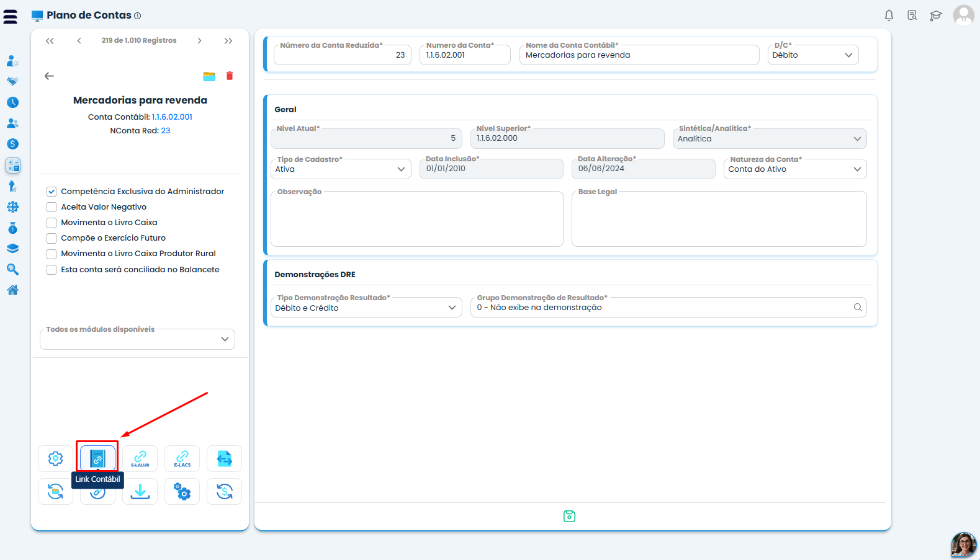Jump to the first record
980x560 pixels.
coord(50,41)
